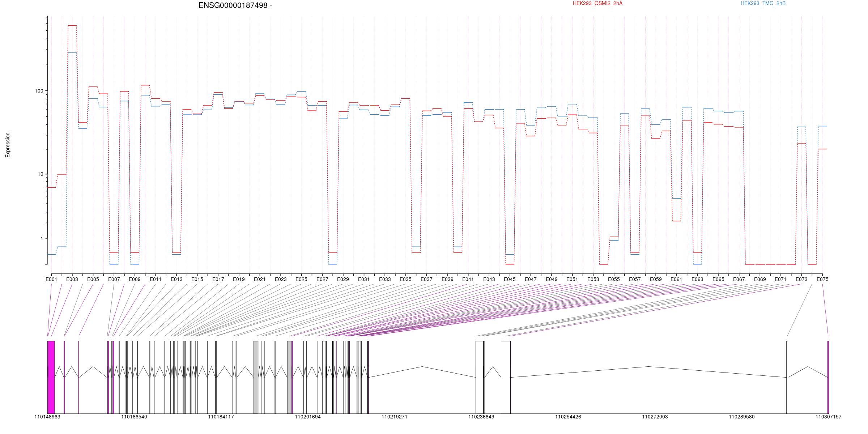Screen dimensions: 868x434
Task: Click exon label E061
Action: pos(676,279)
